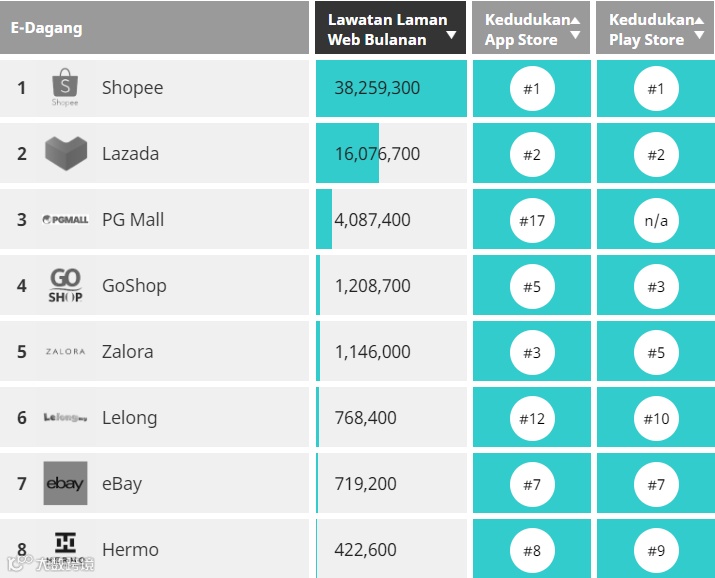Select PG Mall's n/a Play Store badge
Image resolution: width=715 pixels, height=578 pixels.
656,221
